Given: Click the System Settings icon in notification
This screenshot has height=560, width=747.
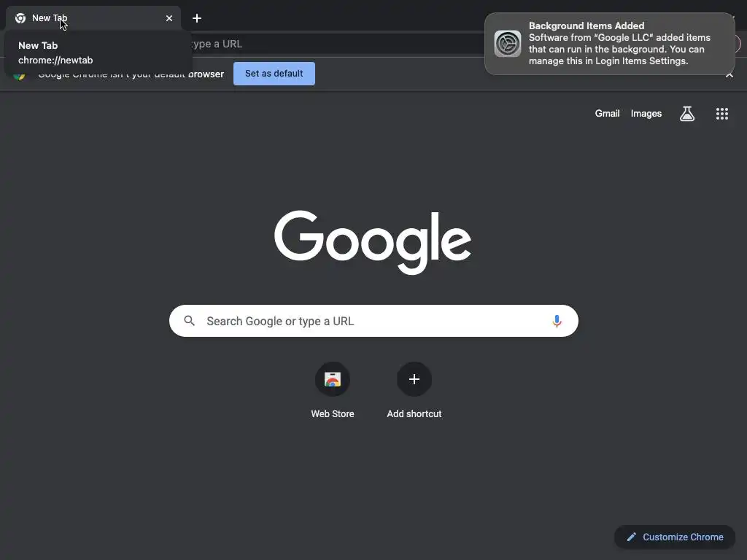Looking at the screenshot, I should click(508, 44).
